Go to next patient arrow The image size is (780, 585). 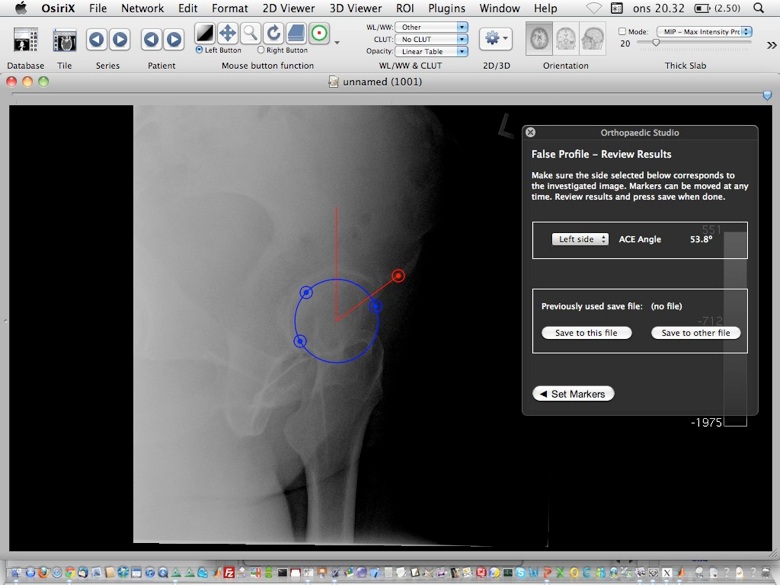click(x=174, y=39)
